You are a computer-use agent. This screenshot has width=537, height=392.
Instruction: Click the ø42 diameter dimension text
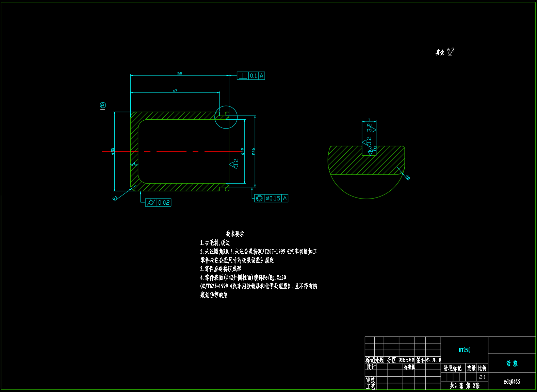243,151
